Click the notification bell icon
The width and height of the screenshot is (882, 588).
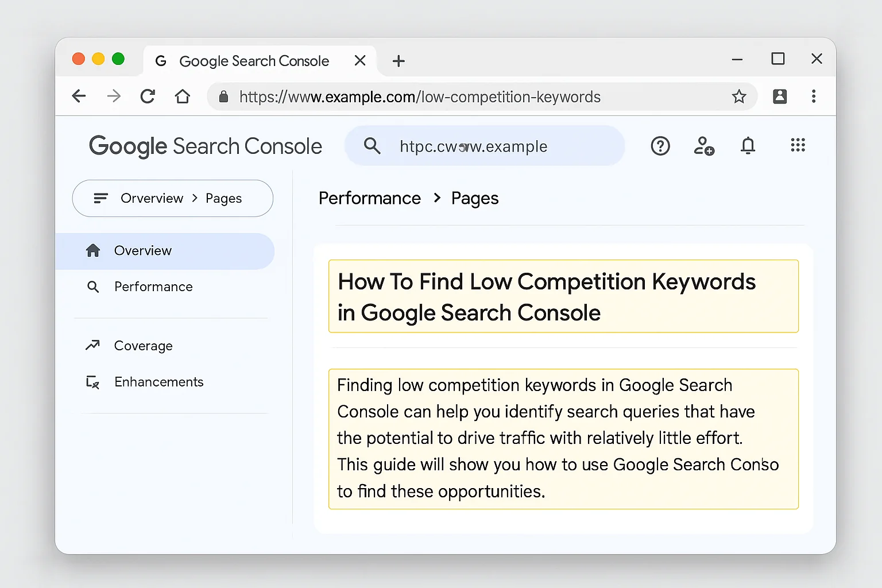point(748,146)
